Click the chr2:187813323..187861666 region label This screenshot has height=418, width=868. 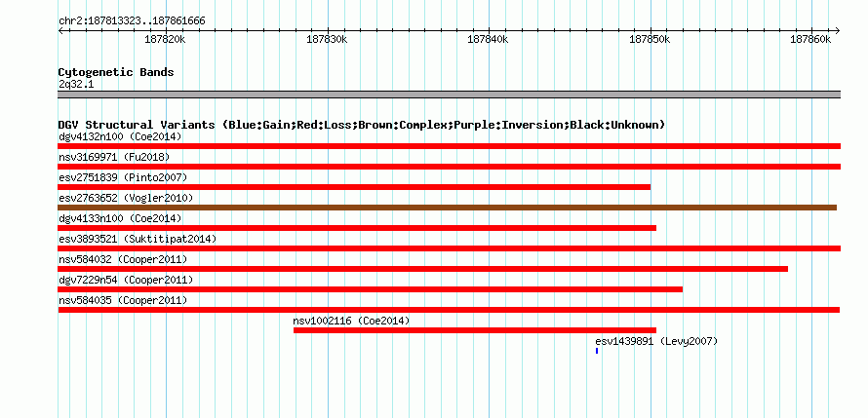(132, 21)
